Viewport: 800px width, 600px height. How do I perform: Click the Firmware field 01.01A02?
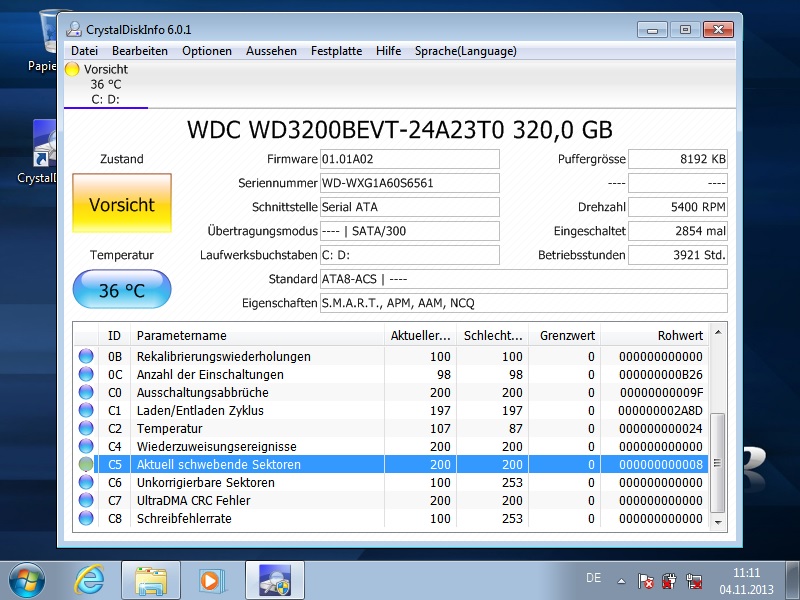[x=410, y=159]
